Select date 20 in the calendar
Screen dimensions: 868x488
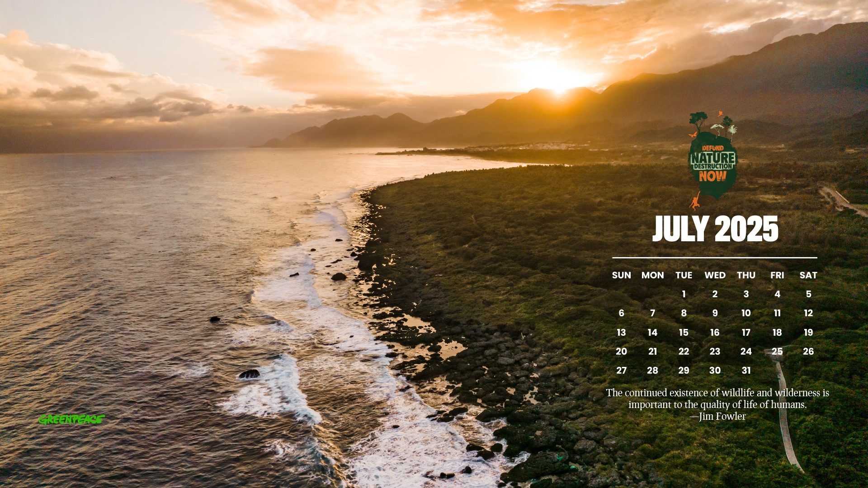click(621, 352)
